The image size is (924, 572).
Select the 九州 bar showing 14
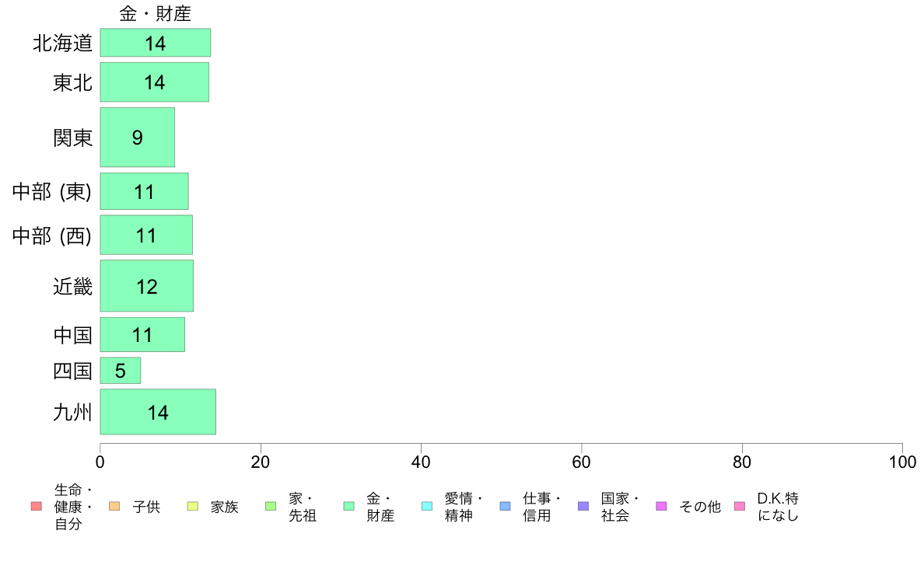[x=158, y=412]
